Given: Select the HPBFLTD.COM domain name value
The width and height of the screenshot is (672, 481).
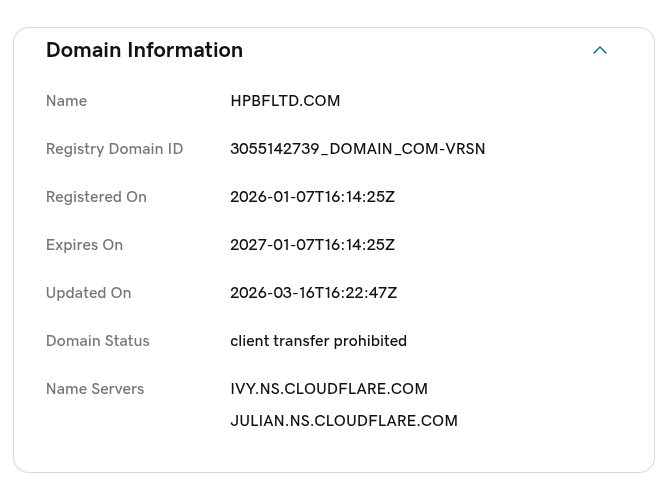Looking at the screenshot, I should [x=285, y=101].
